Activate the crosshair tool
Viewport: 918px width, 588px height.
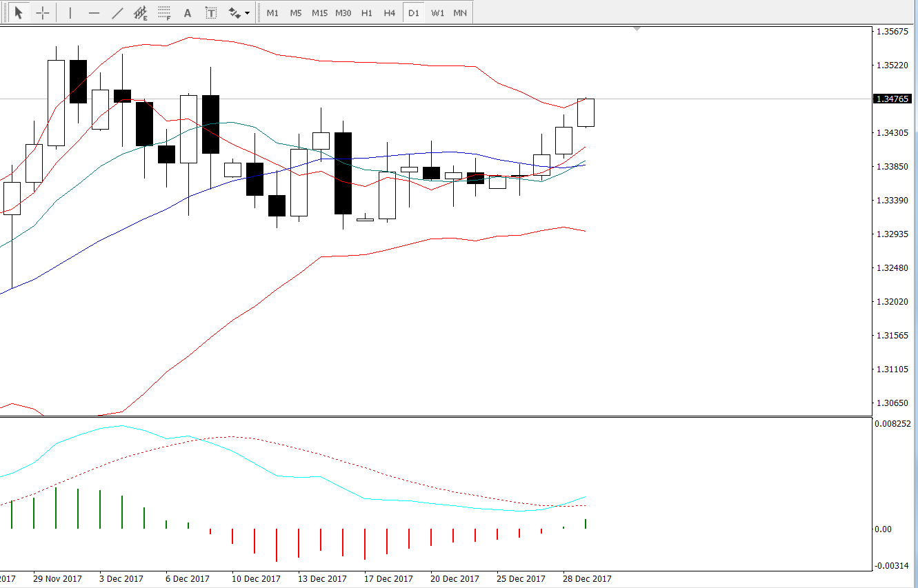coord(42,12)
